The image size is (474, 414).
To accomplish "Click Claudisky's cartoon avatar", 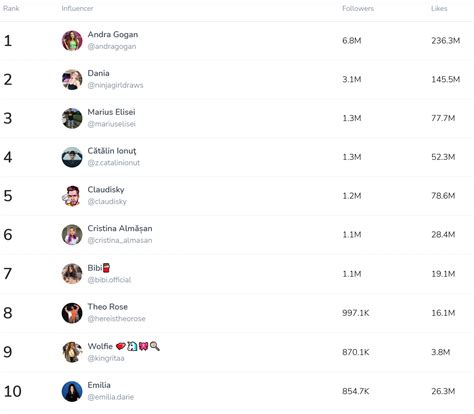I will point(72,196).
